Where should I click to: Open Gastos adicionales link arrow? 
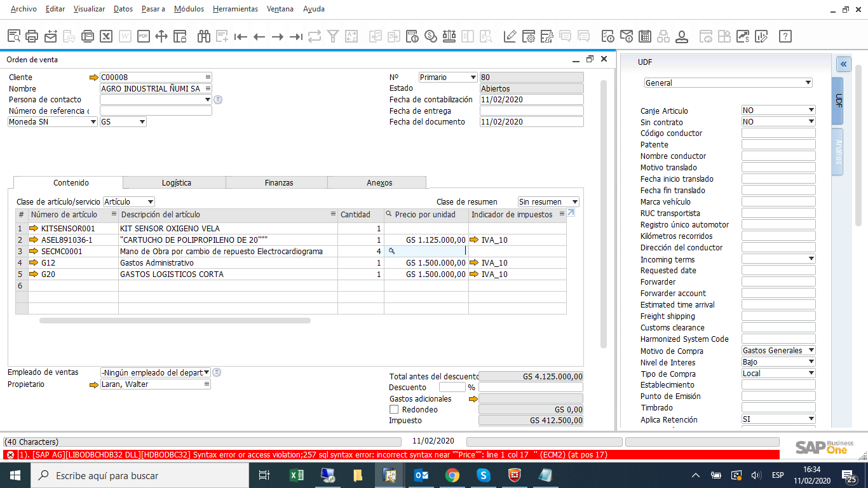point(473,399)
